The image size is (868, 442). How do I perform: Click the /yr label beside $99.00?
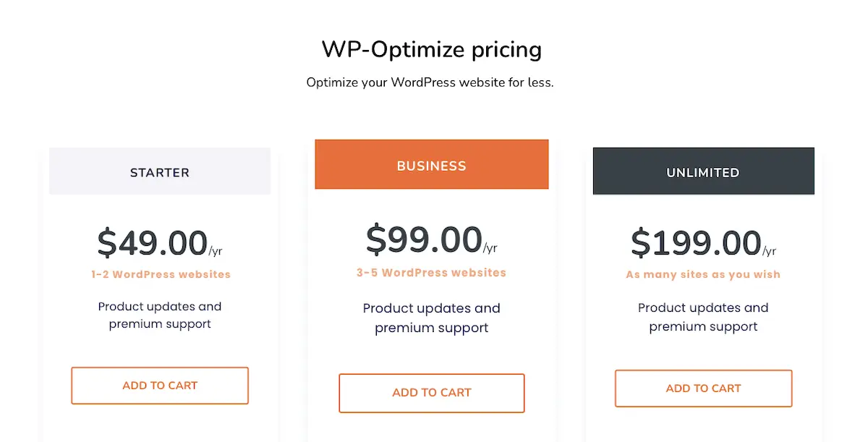point(490,248)
